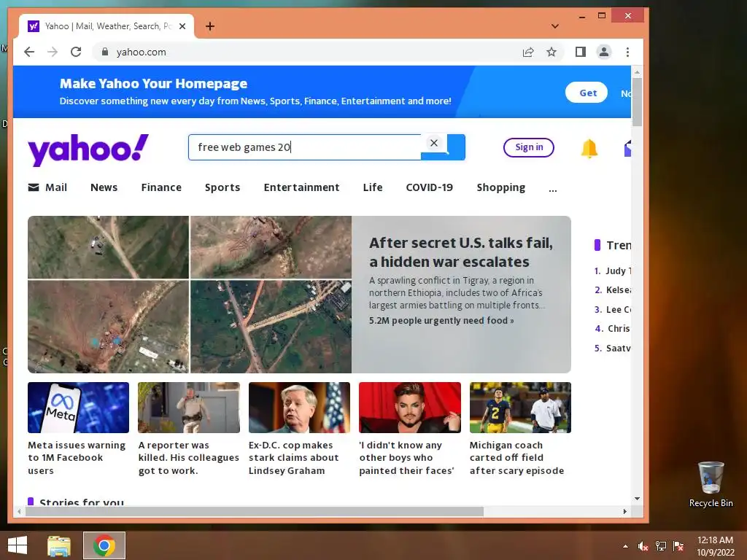Share this page using the share icon
The image size is (747, 560).
pos(528,52)
